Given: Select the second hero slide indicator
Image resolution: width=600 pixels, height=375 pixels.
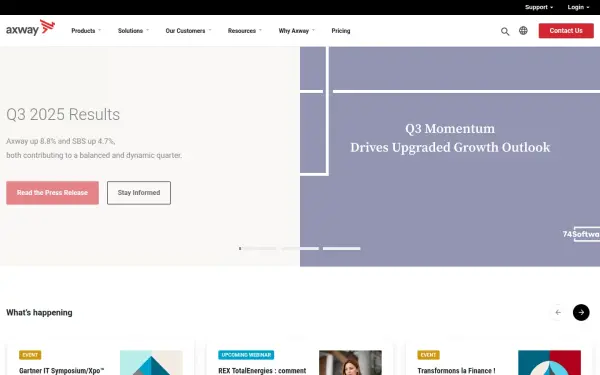Looking at the screenshot, I should pyautogui.click(x=300, y=249).
